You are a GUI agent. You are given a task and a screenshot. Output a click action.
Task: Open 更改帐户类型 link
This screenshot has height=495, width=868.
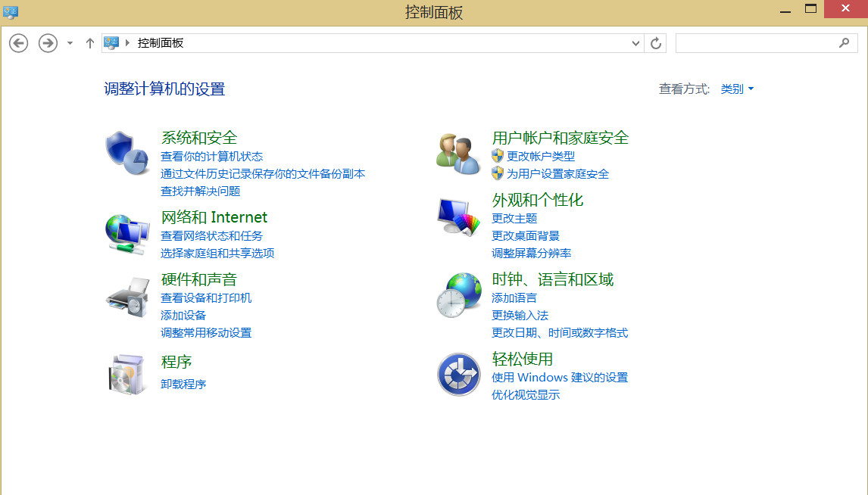click(543, 157)
